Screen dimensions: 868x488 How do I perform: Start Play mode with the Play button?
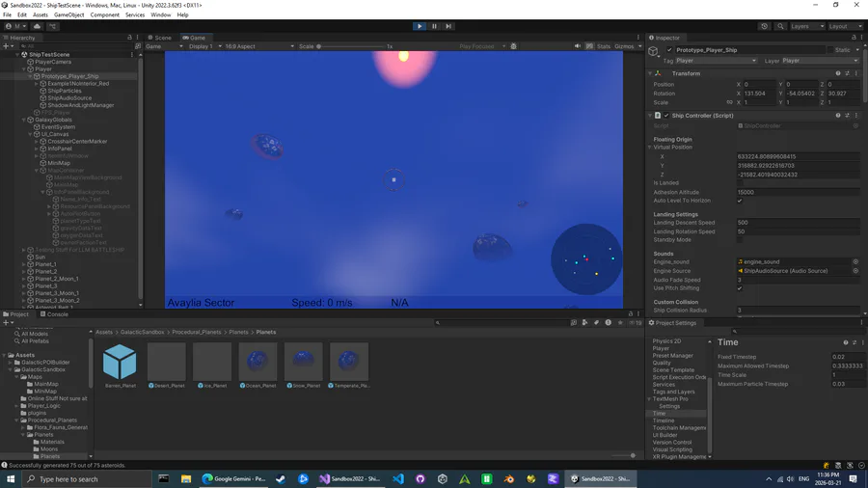point(420,26)
